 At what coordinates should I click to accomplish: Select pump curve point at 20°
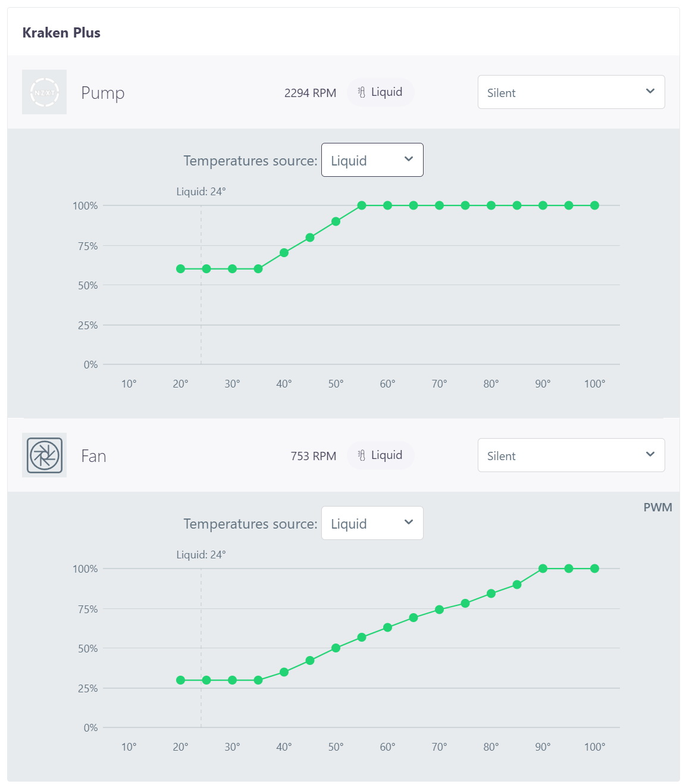(x=180, y=269)
